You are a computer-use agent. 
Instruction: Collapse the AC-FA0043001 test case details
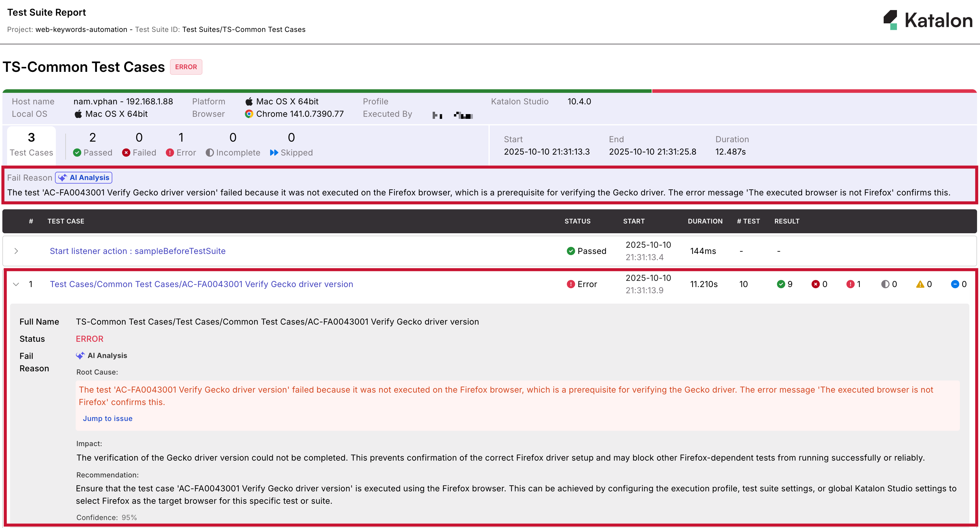click(x=16, y=284)
